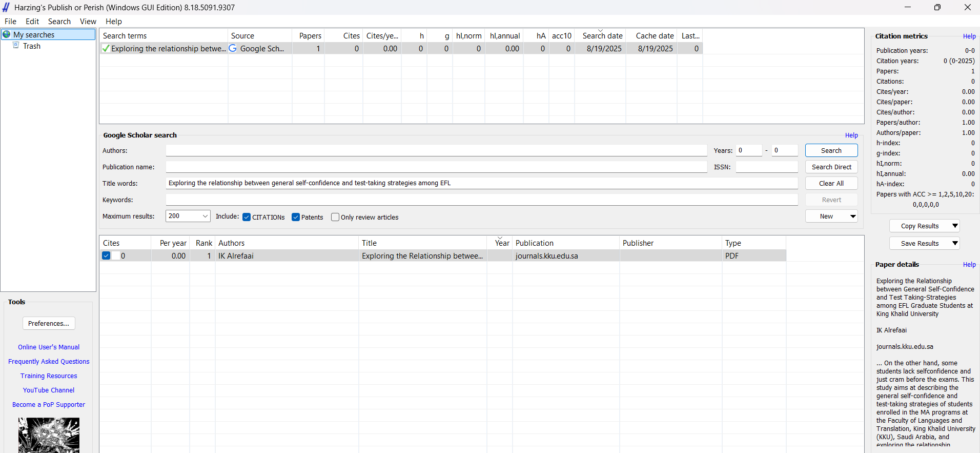Open Help link in Paper details panel
The width and height of the screenshot is (980, 453).
[x=969, y=265]
